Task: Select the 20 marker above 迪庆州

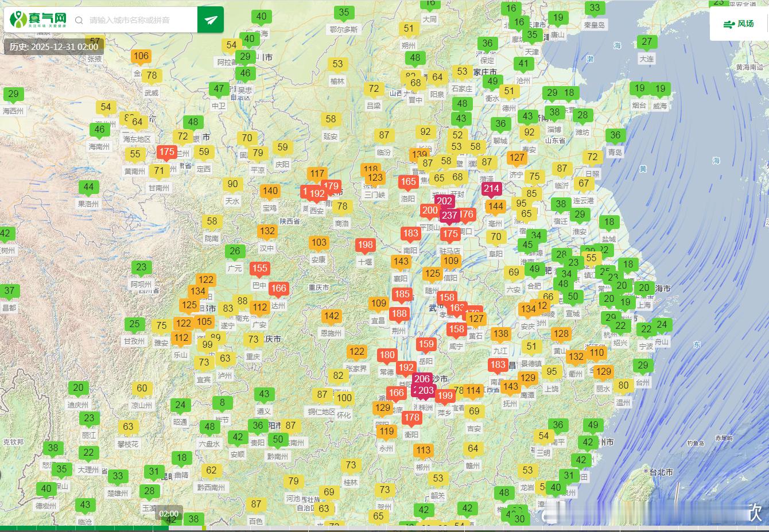Action: tap(78, 389)
